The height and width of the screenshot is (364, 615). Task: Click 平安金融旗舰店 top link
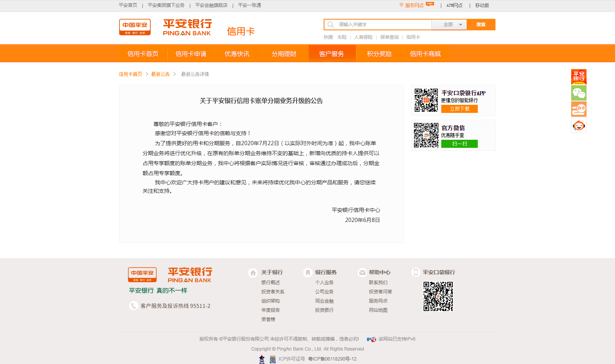(211, 5)
